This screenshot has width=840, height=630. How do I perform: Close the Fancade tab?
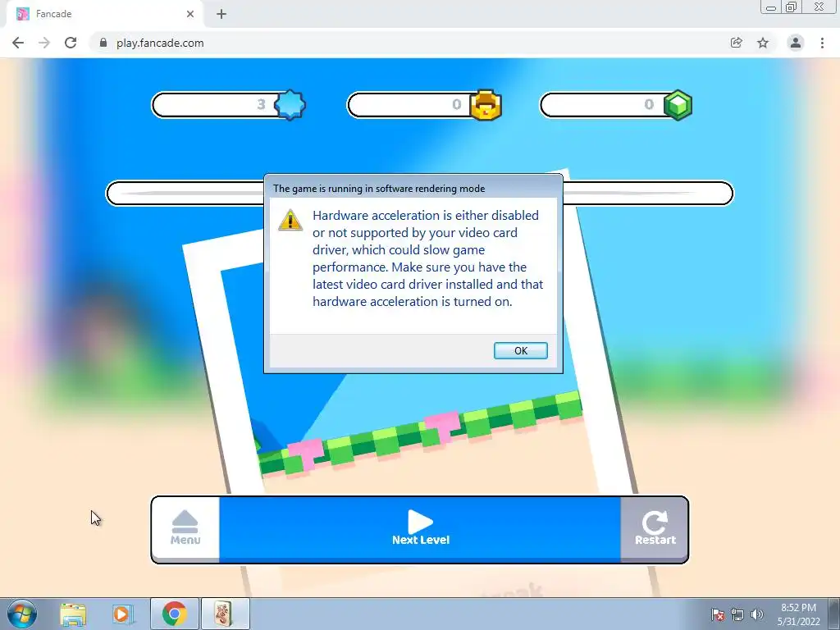pyautogui.click(x=190, y=14)
